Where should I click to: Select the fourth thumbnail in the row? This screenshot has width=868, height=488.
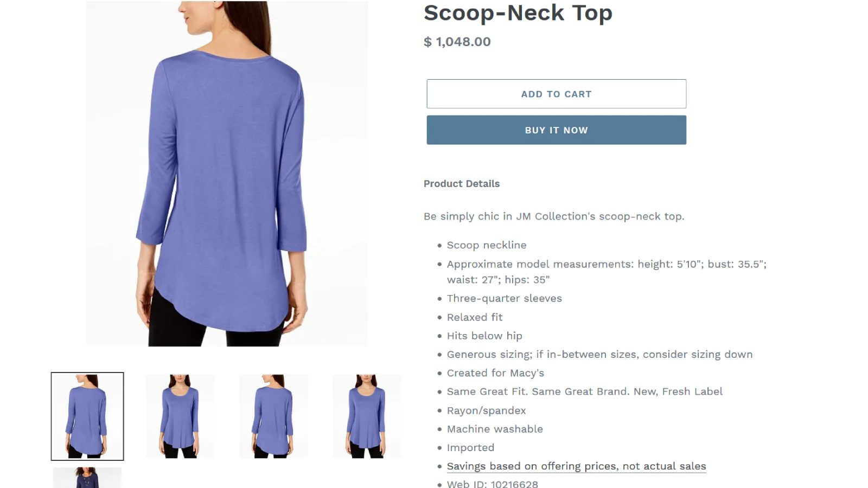coord(367,416)
